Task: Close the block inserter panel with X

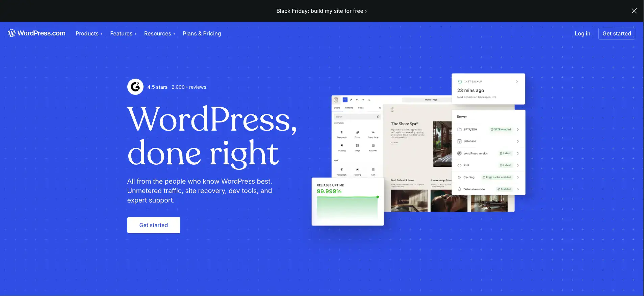Action: (x=380, y=108)
